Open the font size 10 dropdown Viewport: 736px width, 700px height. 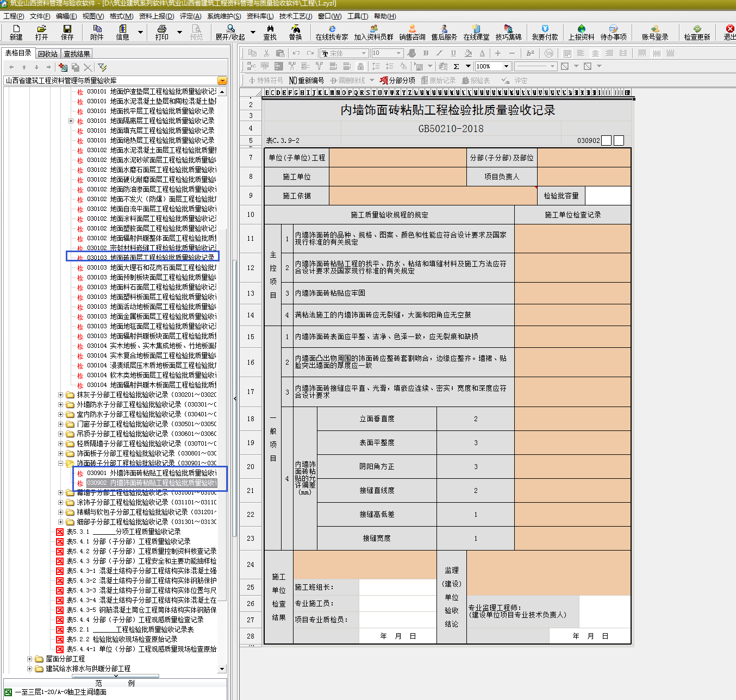pyautogui.click(x=398, y=53)
